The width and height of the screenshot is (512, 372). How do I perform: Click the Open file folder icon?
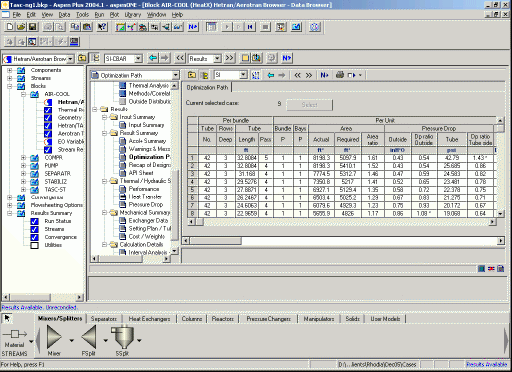(x=21, y=27)
